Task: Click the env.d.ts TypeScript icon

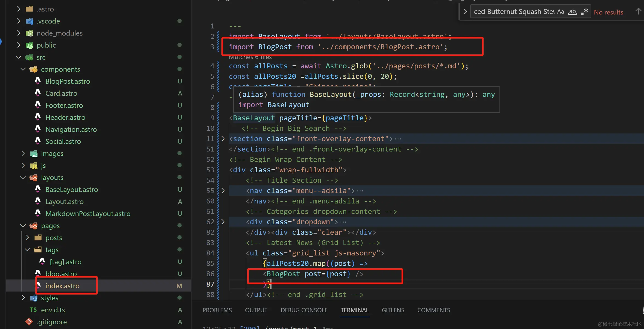Action: [33, 310]
